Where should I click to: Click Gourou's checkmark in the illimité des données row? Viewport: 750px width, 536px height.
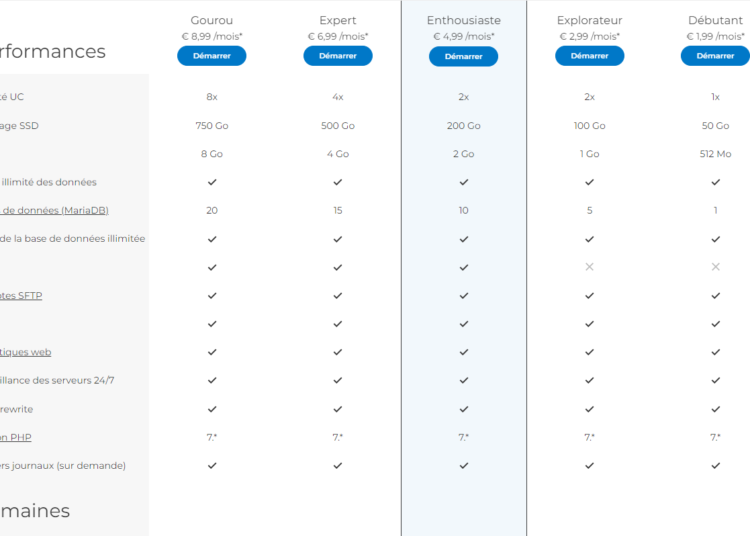[212, 182]
